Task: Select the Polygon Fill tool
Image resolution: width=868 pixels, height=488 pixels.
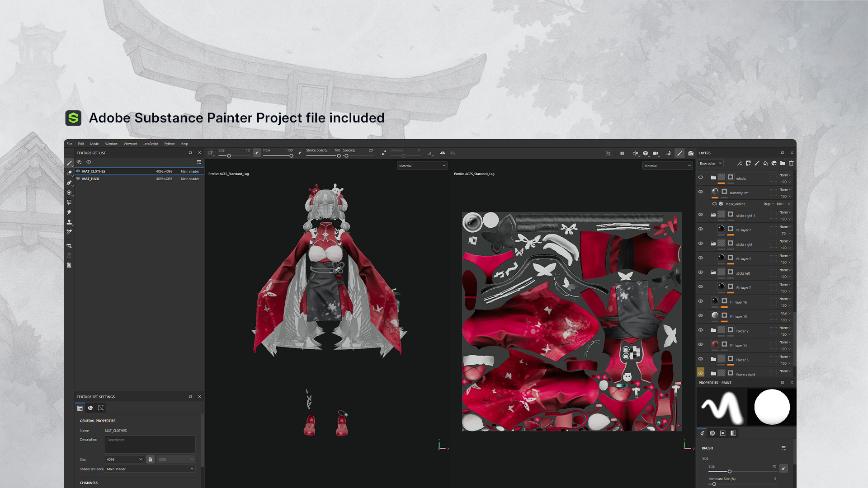Action: coord(69,202)
